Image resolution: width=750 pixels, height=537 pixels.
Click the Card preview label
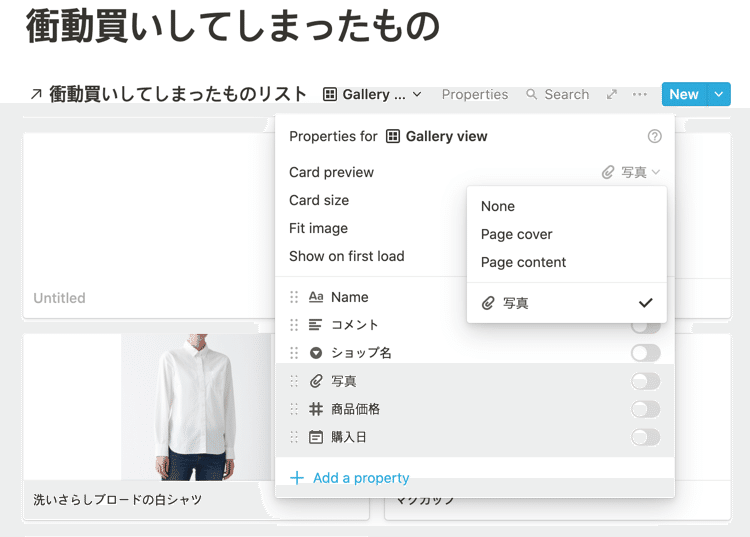click(331, 172)
